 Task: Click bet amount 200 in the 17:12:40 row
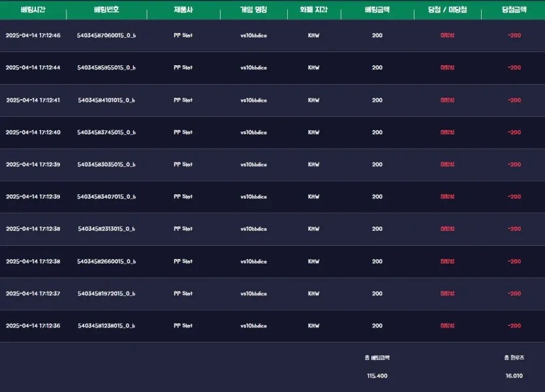377,132
